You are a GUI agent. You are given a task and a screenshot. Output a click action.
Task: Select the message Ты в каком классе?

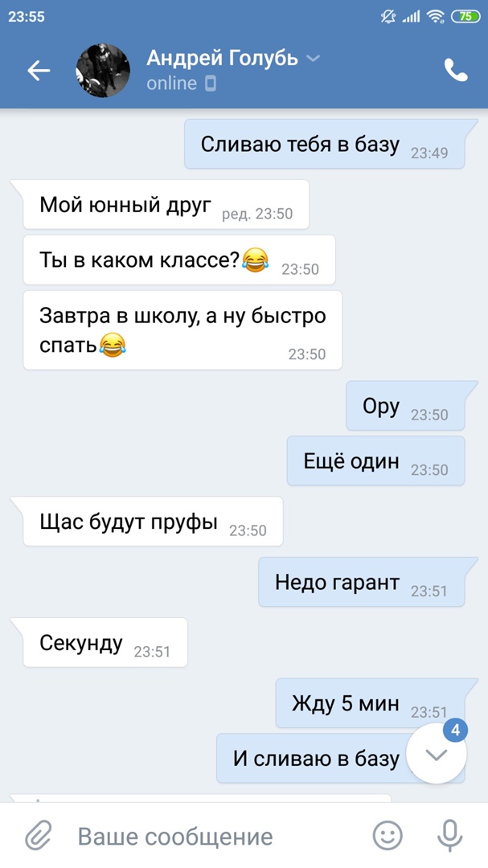click(x=179, y=260)
